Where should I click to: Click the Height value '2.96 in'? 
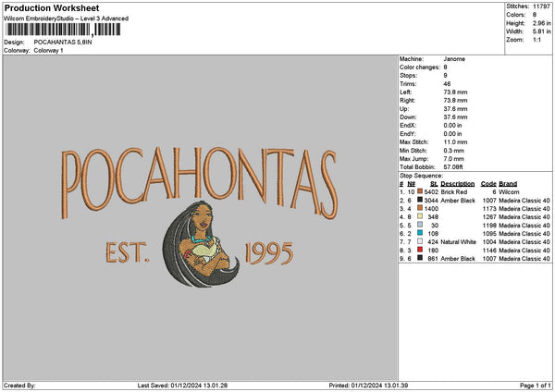541,23
